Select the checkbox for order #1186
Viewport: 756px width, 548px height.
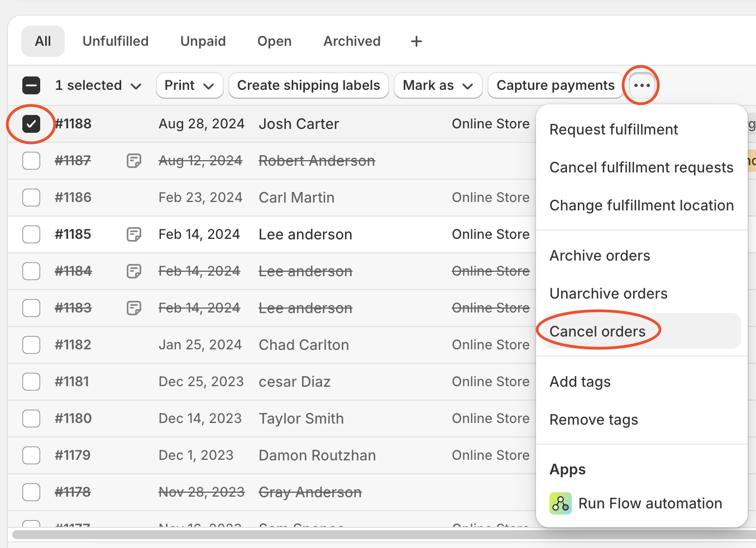pos(31,198)
